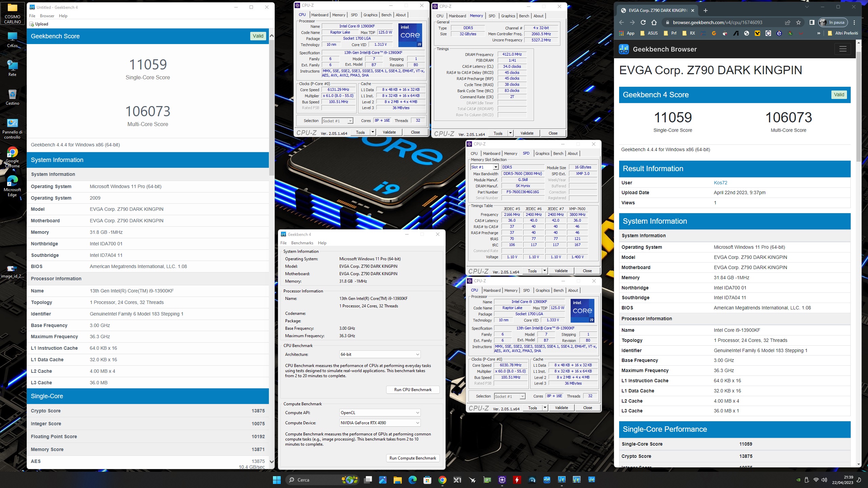Open Graphics tab in the 6030 MHz CPU-Z window

542,290
